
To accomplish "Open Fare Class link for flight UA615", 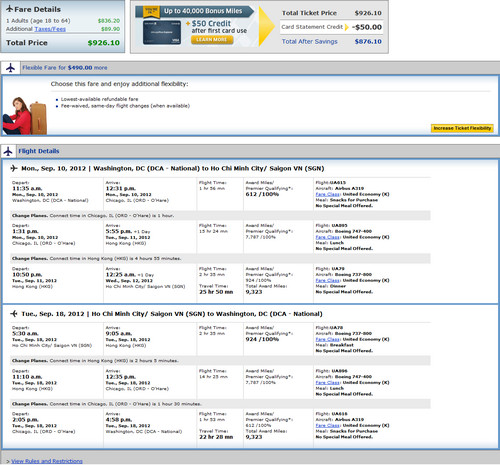I will click(x=328, y=194).
